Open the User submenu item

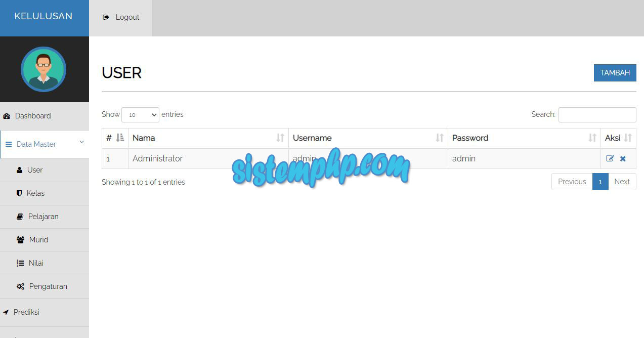(34, 170)
